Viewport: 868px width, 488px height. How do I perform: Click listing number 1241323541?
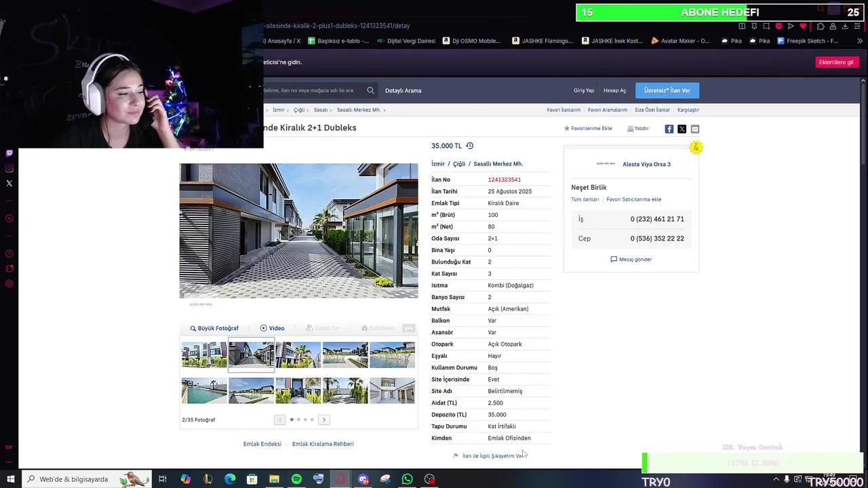[x=504, y=180]
